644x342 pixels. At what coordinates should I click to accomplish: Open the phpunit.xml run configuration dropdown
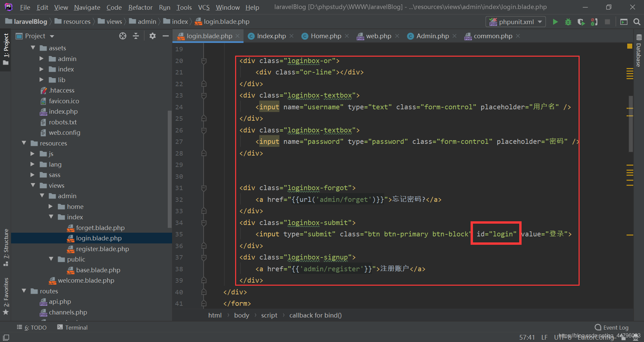516,22
